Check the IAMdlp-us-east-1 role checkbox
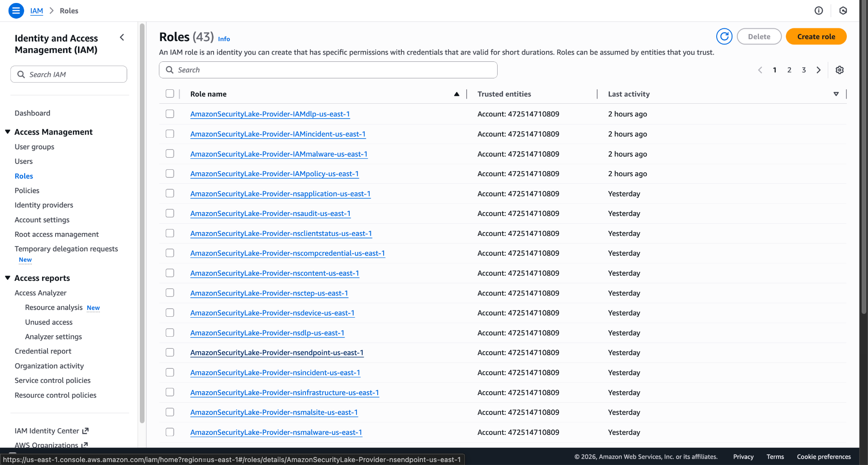 coord(170,114)
